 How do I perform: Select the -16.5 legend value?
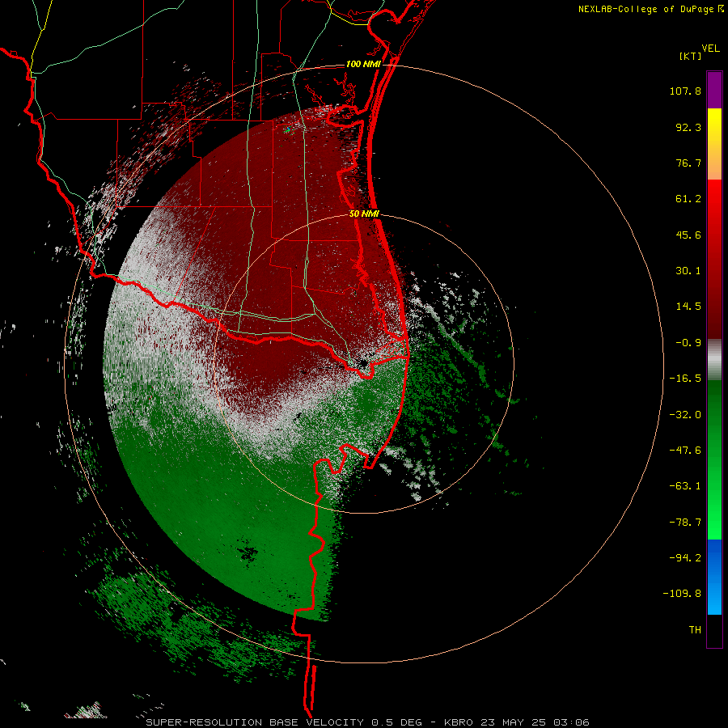(x=685, y=379)
